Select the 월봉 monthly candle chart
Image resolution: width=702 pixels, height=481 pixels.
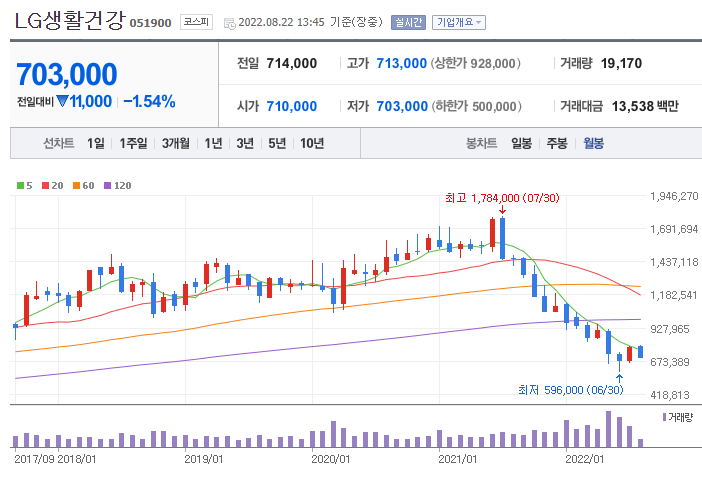[x=593, y=143]
